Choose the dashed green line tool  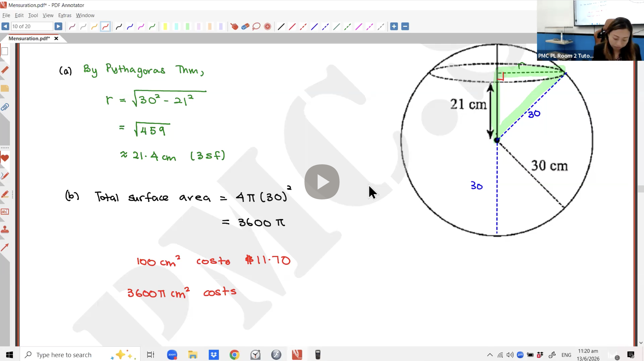348,26
